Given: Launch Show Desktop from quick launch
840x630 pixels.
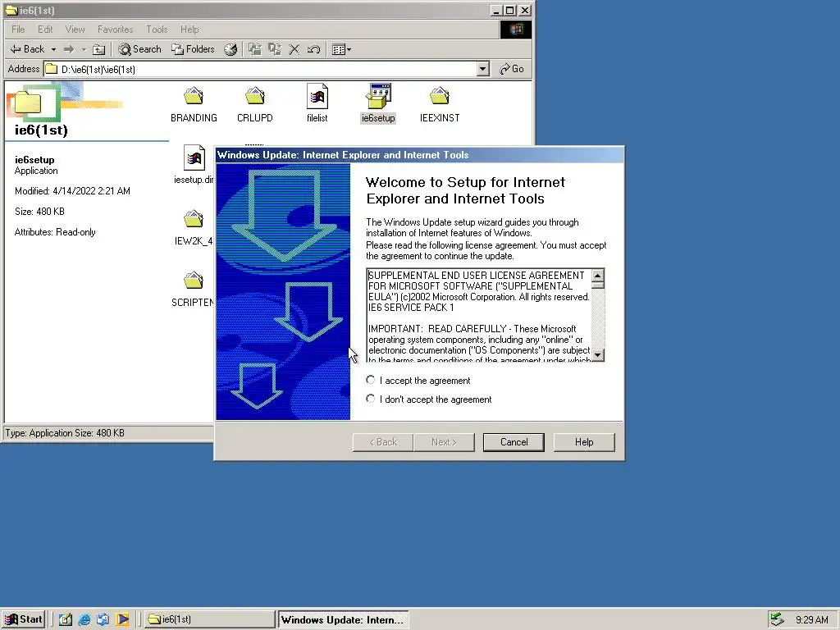Looking at the screenshot, I should (x=66, y=619).
